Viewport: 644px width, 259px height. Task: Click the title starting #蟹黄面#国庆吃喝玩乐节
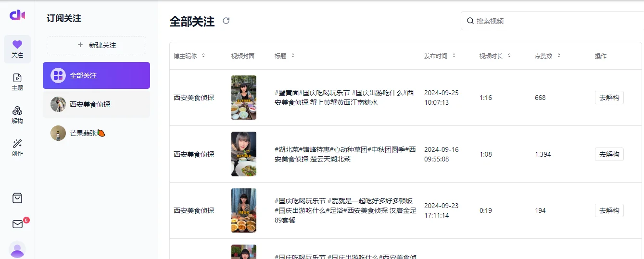click(344, 98)
